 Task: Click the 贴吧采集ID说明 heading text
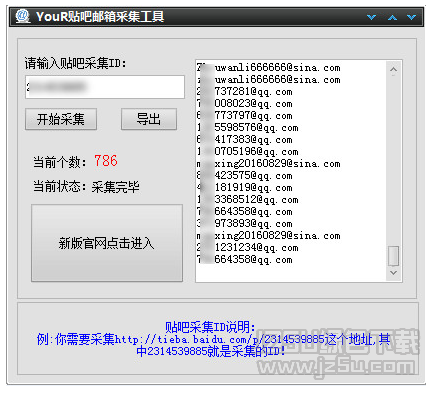210,327
